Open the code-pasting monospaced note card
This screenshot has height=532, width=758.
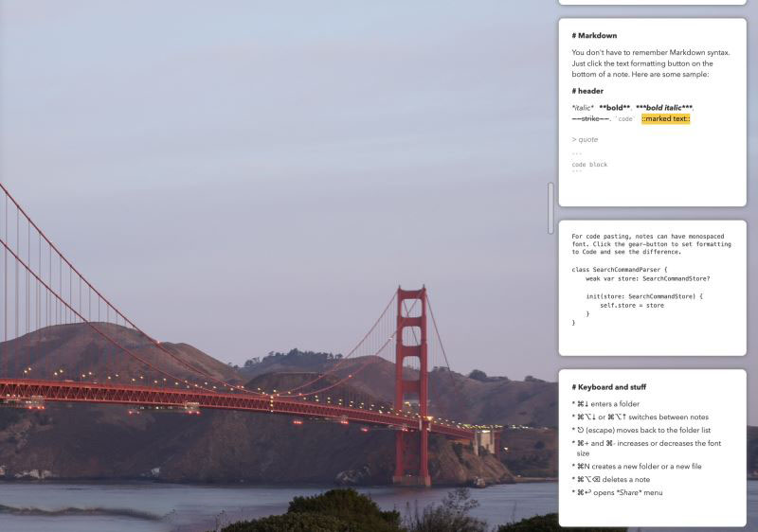(652, 288)
